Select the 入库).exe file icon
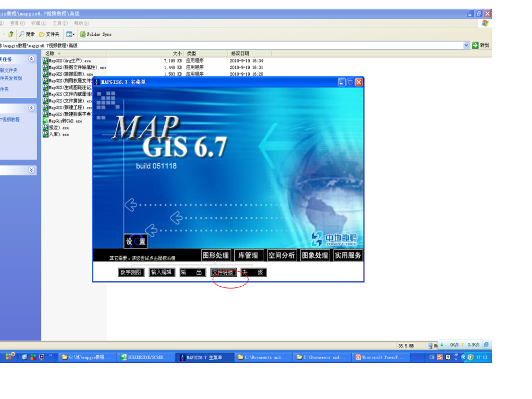Screen dimensions: 532x399 (46, 134)
